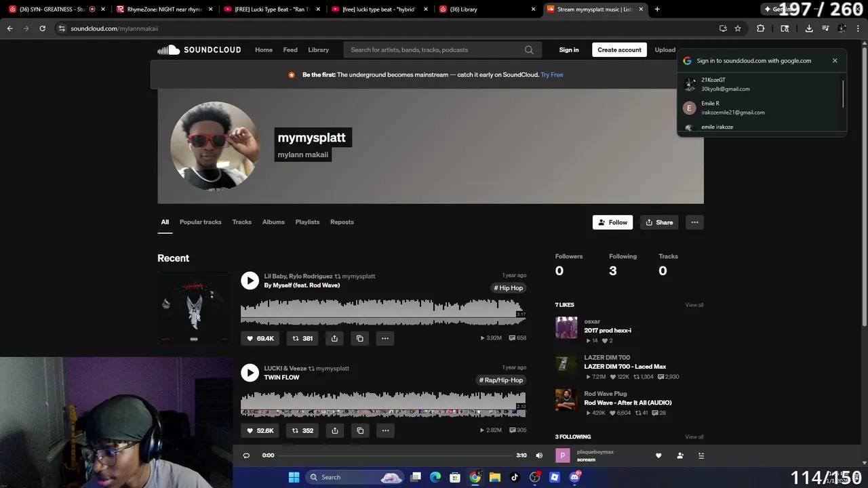Open the profile more options menu beside Share
Screen dimensions: 868x488
click(x=694, y=222)
